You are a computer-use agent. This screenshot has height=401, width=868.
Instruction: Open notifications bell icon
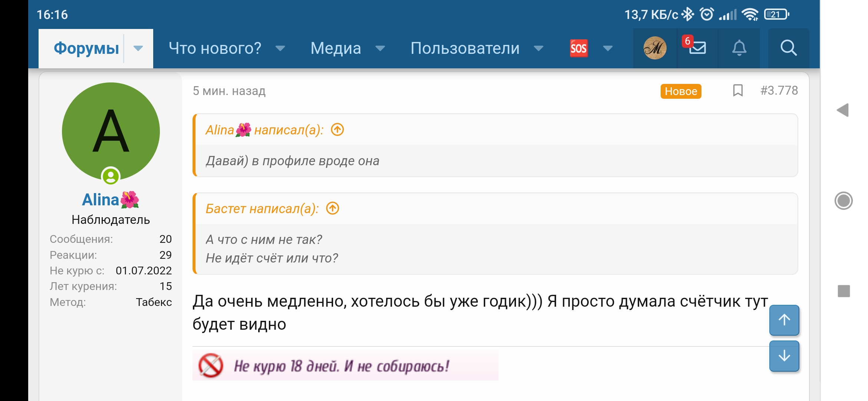point(739,48)
